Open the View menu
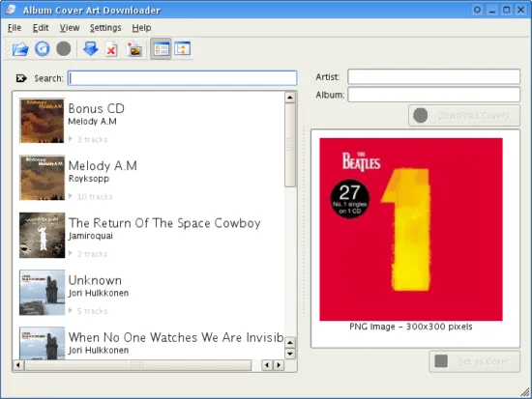532x399 pixels. coord(70,28)
